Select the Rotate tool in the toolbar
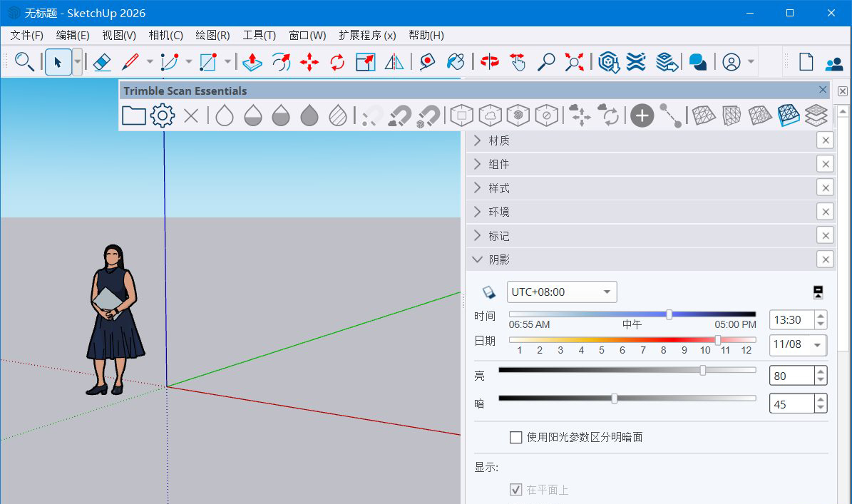This screenshot has height=504, width=852. 337,62
